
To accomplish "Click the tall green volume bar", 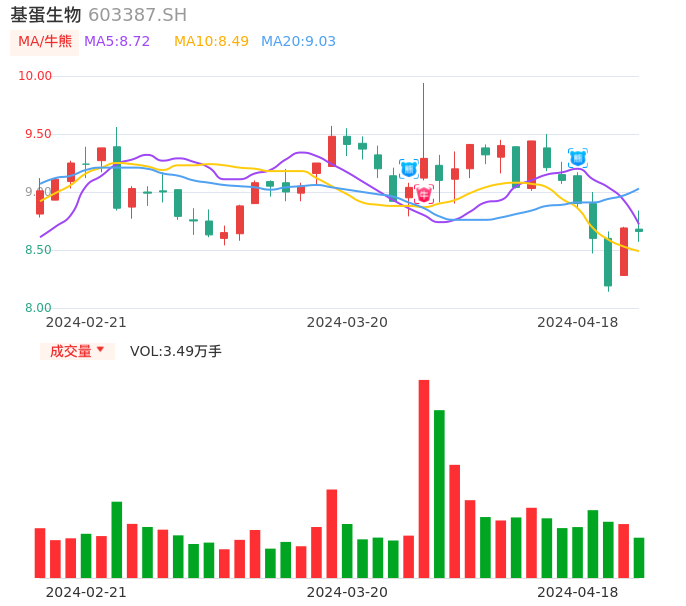I will (x=439, y=493).
